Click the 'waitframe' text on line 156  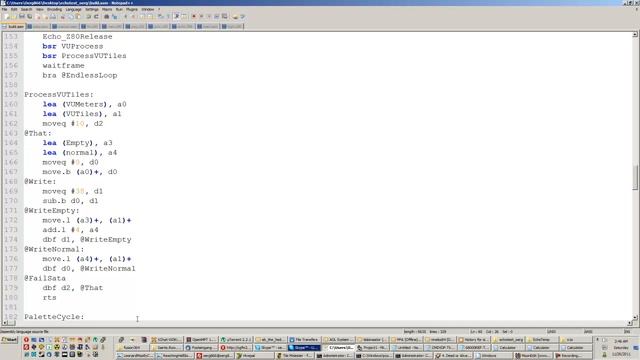(63, 66)
